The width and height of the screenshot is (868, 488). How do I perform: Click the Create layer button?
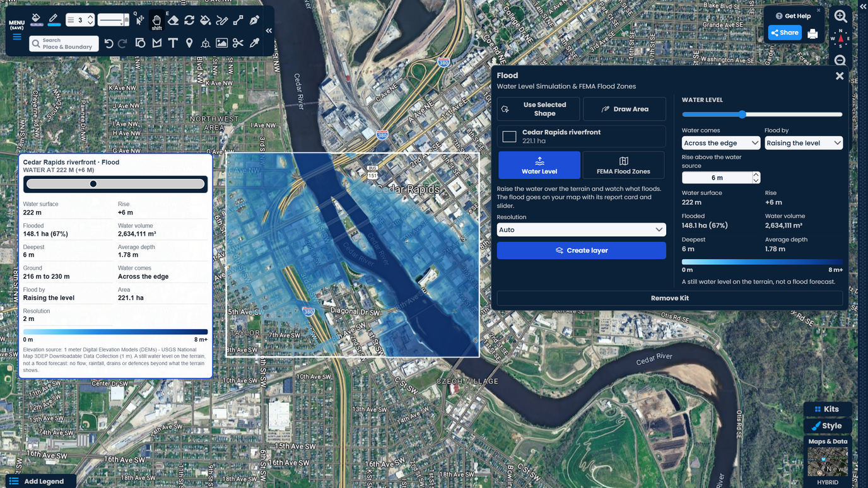pyautogui.click(x=581, y=250)
